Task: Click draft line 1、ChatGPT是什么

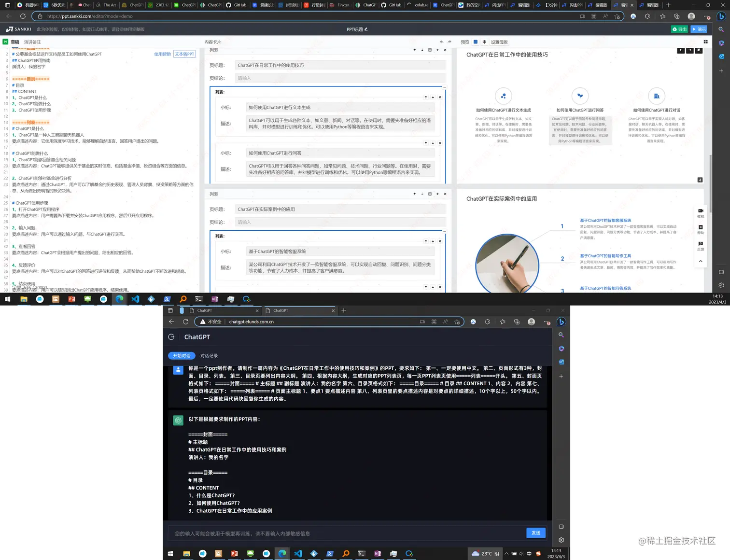Action: (29, 98)
